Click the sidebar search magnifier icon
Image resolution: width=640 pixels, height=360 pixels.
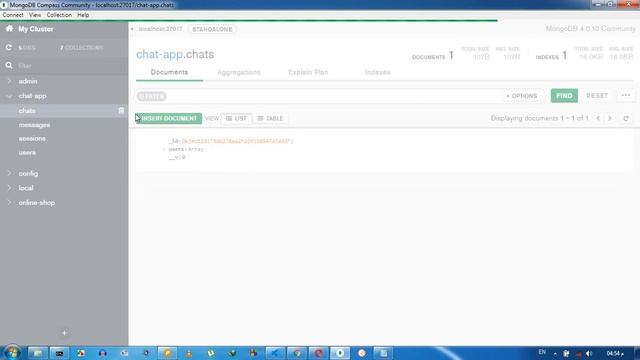(9, 65)
